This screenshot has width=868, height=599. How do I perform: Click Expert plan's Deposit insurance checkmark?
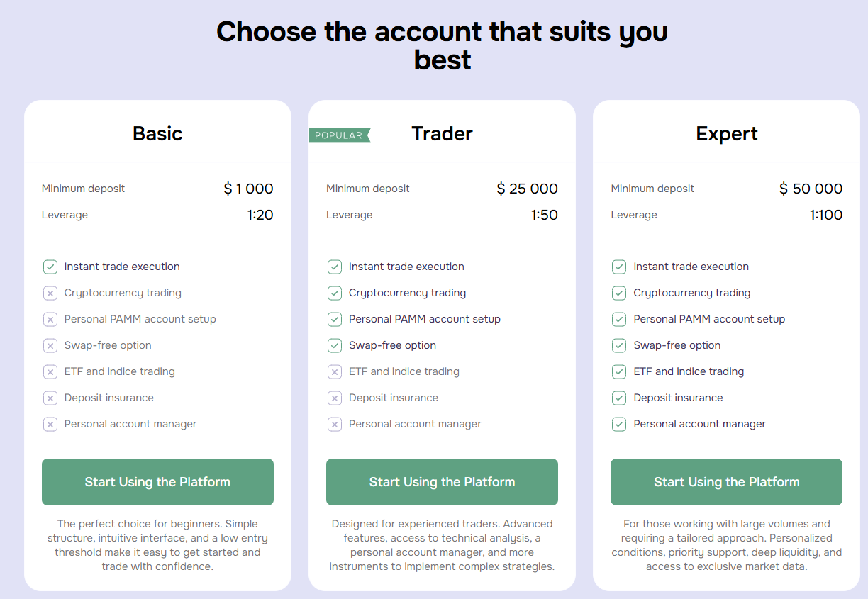pos(619,398)
